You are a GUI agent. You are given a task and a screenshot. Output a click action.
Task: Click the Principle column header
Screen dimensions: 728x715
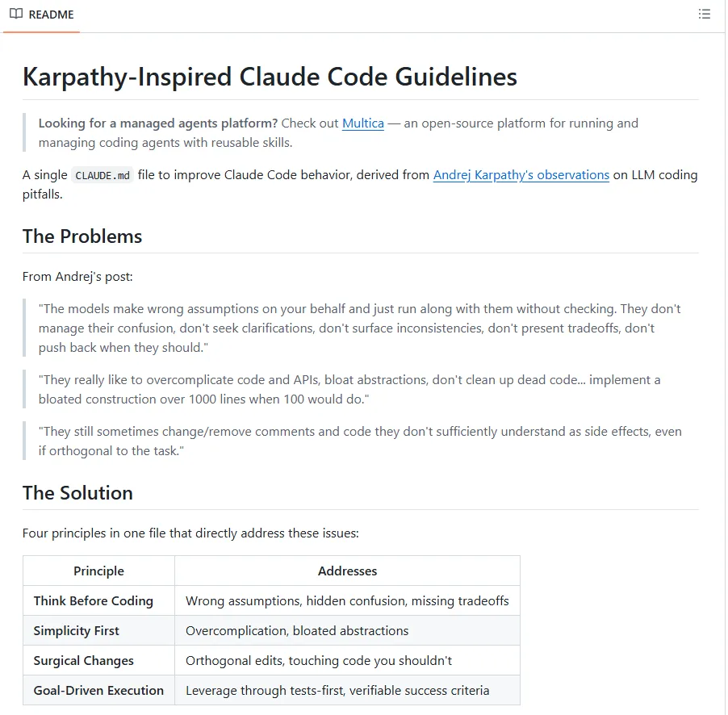[x=98, y=571]
